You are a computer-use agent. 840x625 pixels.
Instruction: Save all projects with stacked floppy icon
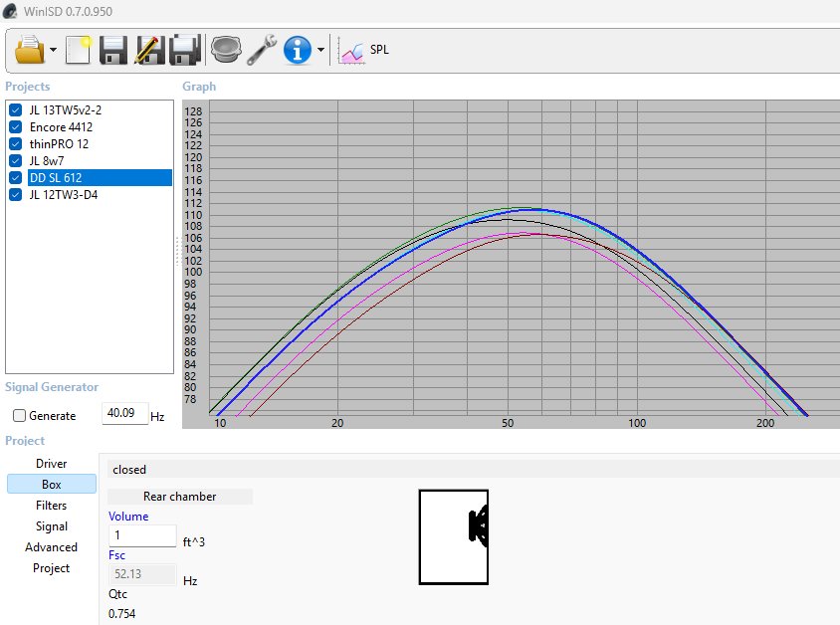click(185, 50)
